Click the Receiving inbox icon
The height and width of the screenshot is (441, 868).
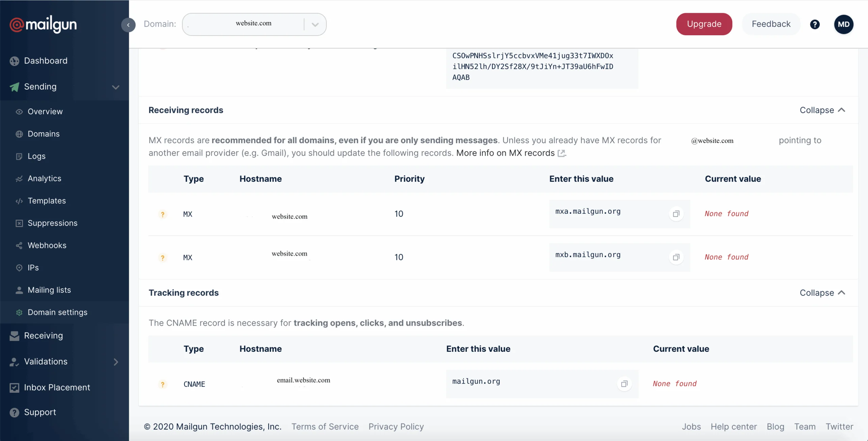coord(14,336)
